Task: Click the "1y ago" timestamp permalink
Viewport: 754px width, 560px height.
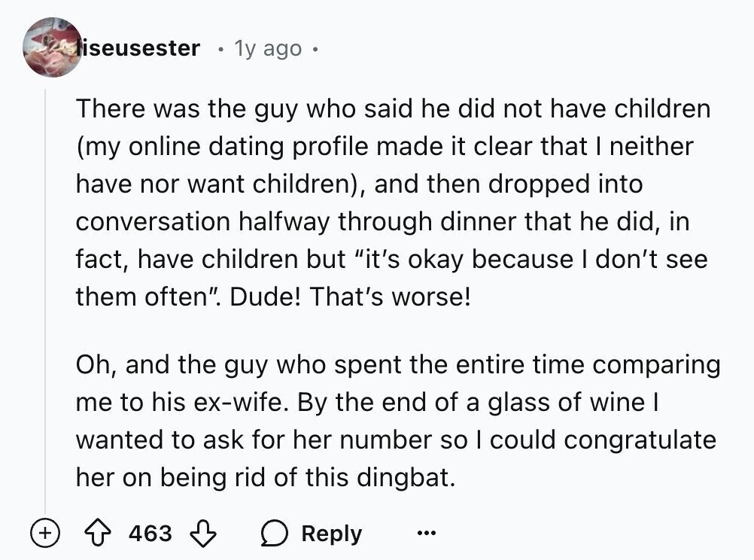Action: click(x=268, y=48)
